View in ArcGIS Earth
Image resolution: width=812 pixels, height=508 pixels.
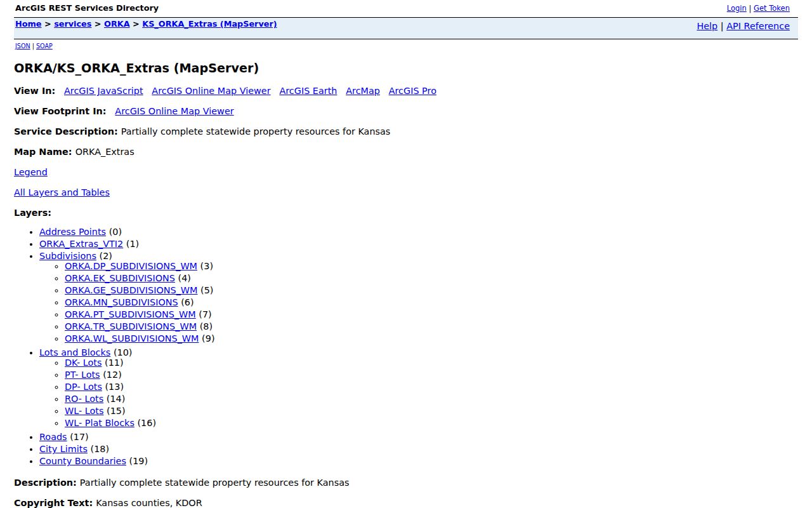coord(308,91)
